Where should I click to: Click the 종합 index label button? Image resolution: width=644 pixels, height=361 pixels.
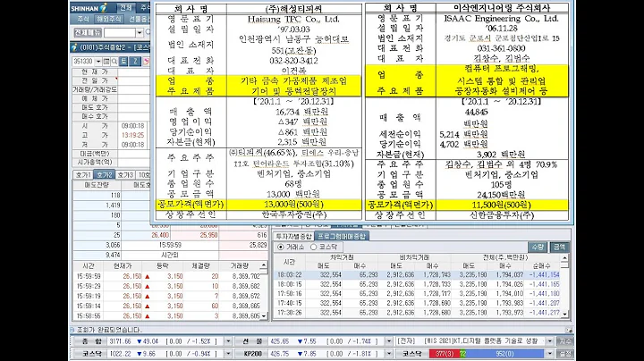click(x=89, y=341)
